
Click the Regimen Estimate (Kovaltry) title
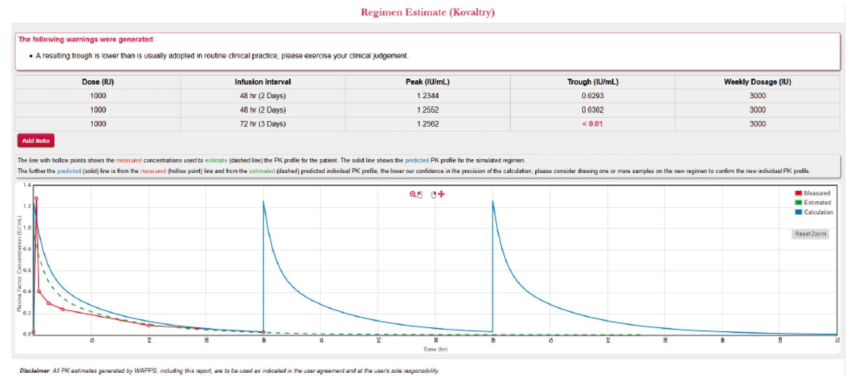click(x=428, y=12)
